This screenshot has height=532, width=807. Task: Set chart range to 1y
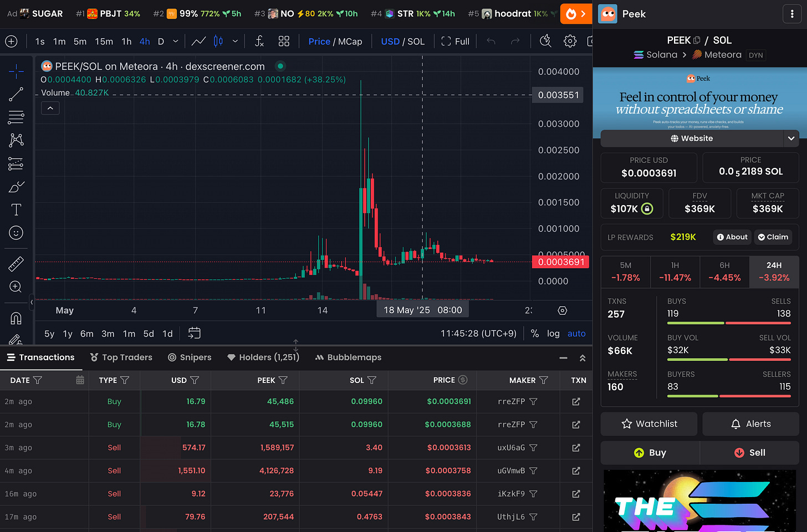point(68,334)
